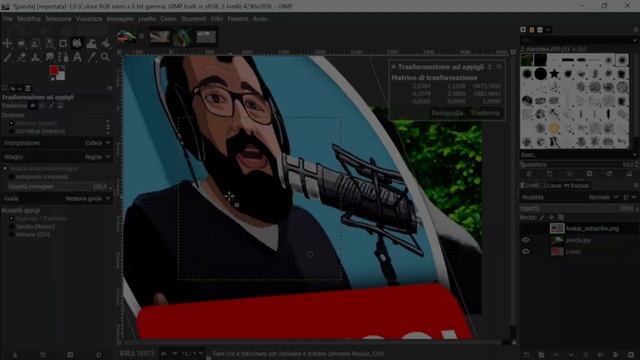Open the status bar zoom percentage dropdown
The width and height of the screenshot is (640, 360).
(192, 353)
